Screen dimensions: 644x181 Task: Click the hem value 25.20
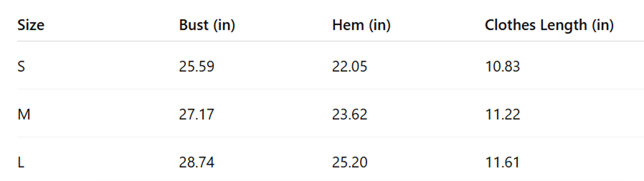[350, 163]
